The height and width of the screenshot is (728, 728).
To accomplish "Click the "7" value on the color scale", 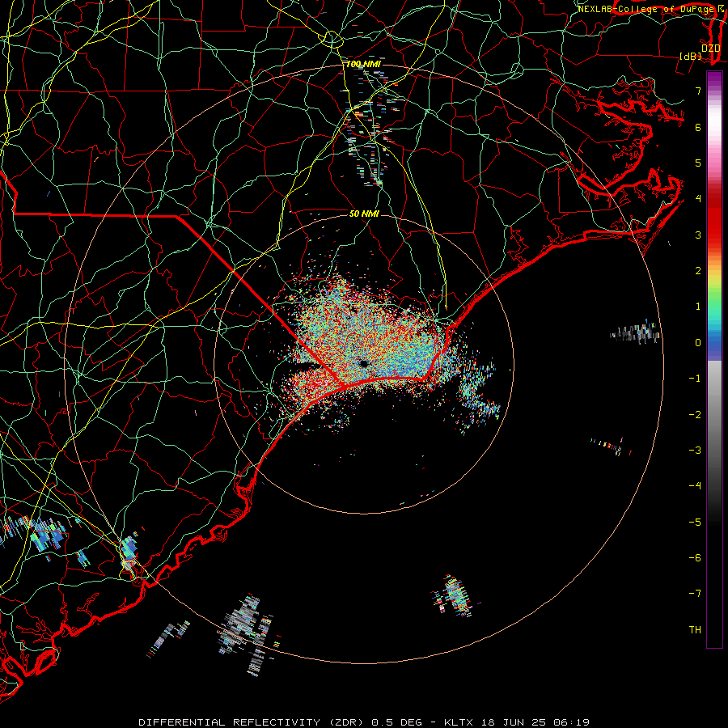I will click(698, 91).
